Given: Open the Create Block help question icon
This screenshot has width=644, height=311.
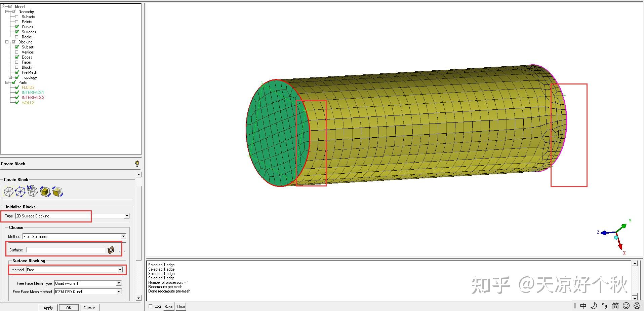Looking at the screenshot, I should (137, 164).
